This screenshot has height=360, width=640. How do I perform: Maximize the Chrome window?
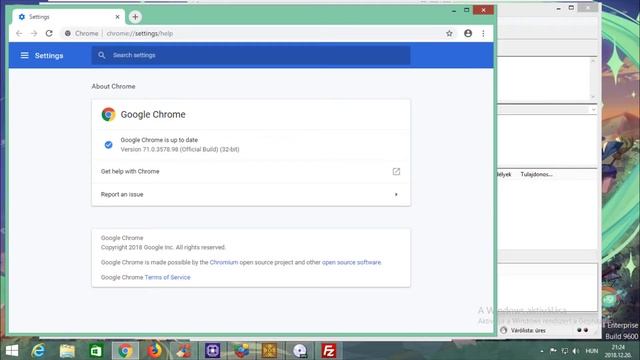(467, 10)
